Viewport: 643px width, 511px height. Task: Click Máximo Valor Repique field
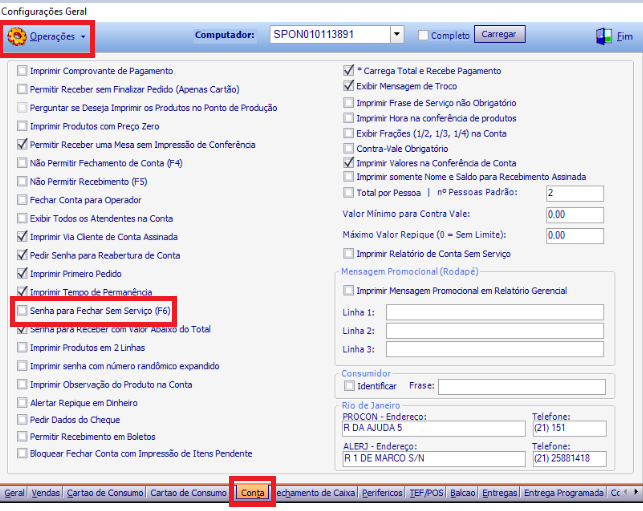[575, 236]
